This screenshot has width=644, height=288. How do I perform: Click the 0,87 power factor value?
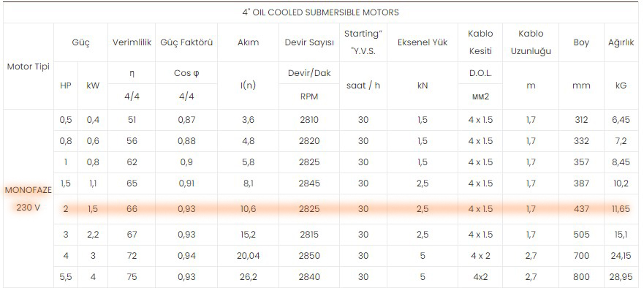point(186,120)
